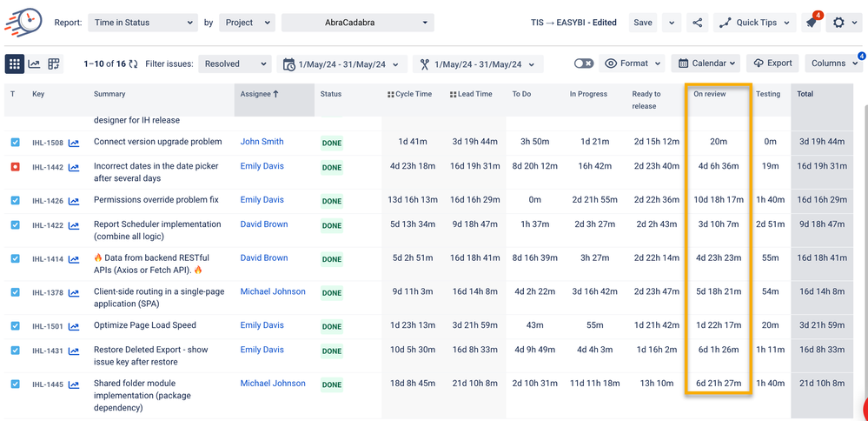Expand the Filter issues Resolved dropdown
The image size is (868, 421).
pos(235,64)
